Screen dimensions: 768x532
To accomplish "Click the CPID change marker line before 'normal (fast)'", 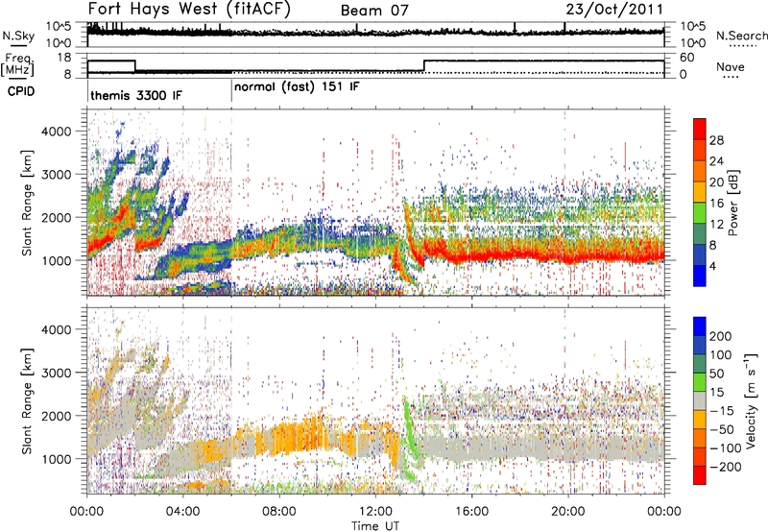I will (x=231, y=91).
